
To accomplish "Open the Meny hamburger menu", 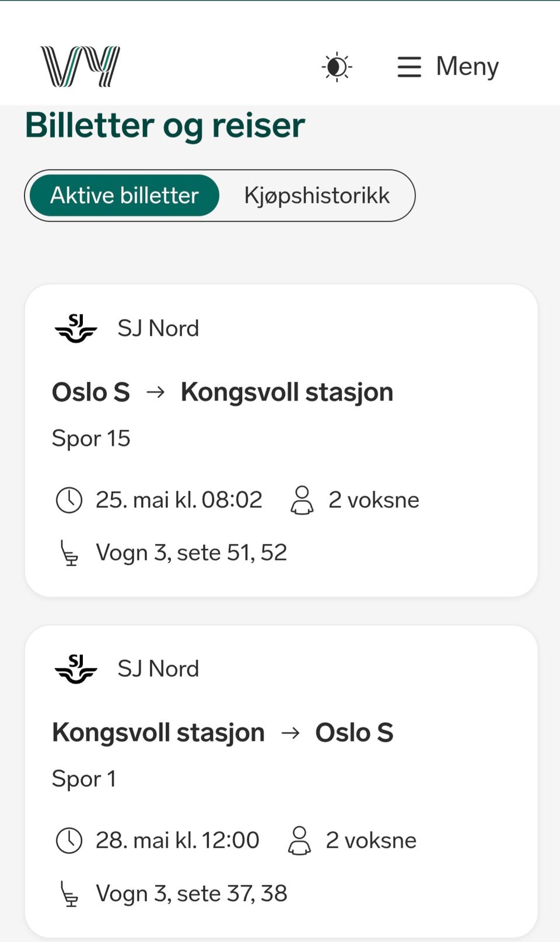I will [x=448, y=67].
